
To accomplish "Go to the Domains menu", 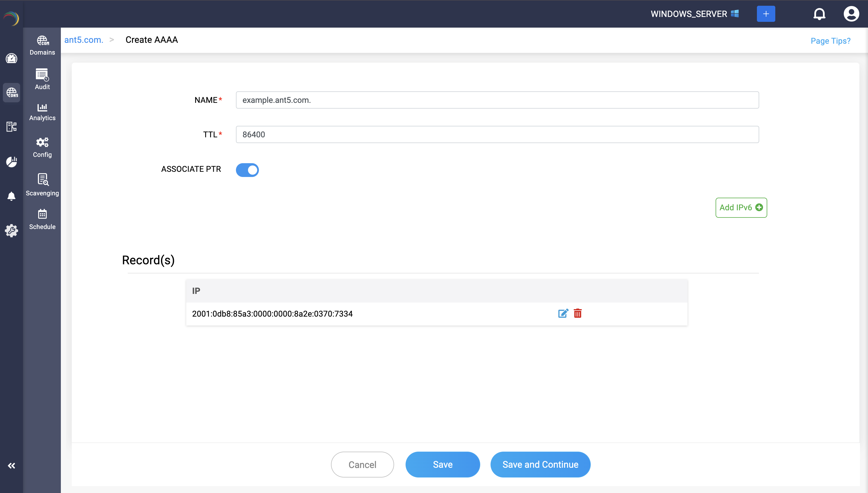I will (x=42, y=45).
